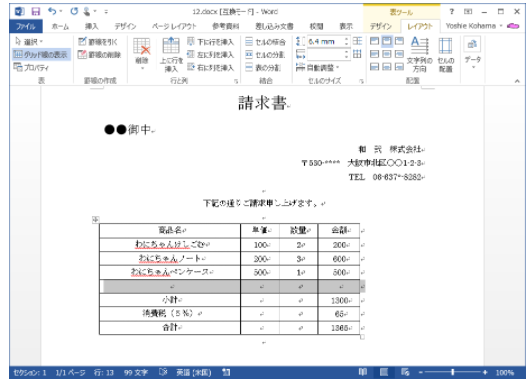528x388 pixels.
Task: Select align top left icon
Action: [374, 41]
